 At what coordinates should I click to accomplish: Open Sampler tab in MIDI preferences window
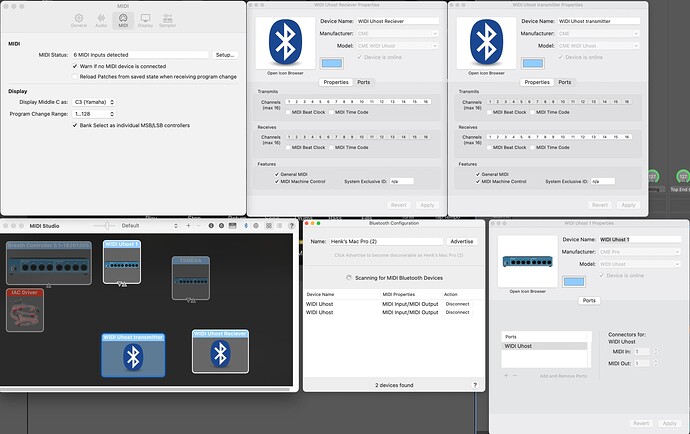tap(168, 20)
